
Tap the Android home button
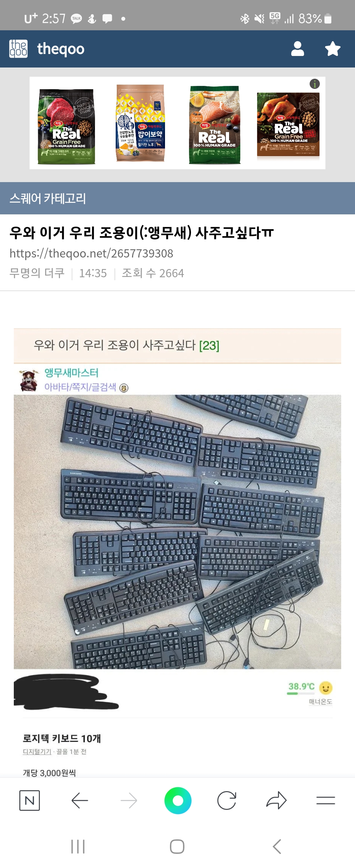pos(177,847)
